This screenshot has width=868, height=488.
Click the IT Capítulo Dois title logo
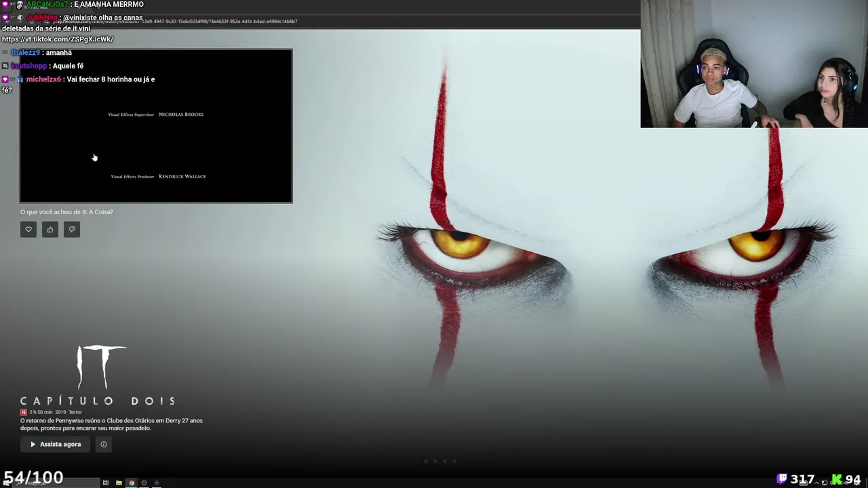coord(97,375)
